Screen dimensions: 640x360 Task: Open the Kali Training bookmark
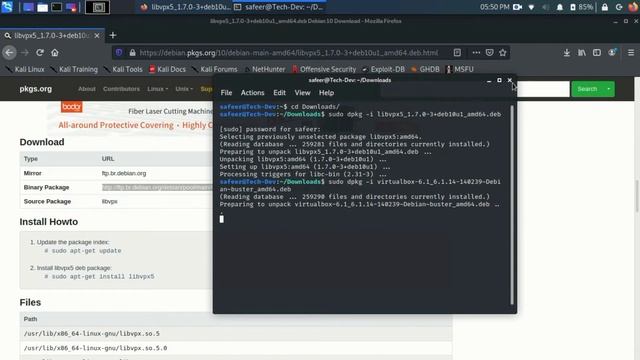[x=74, y=69]
